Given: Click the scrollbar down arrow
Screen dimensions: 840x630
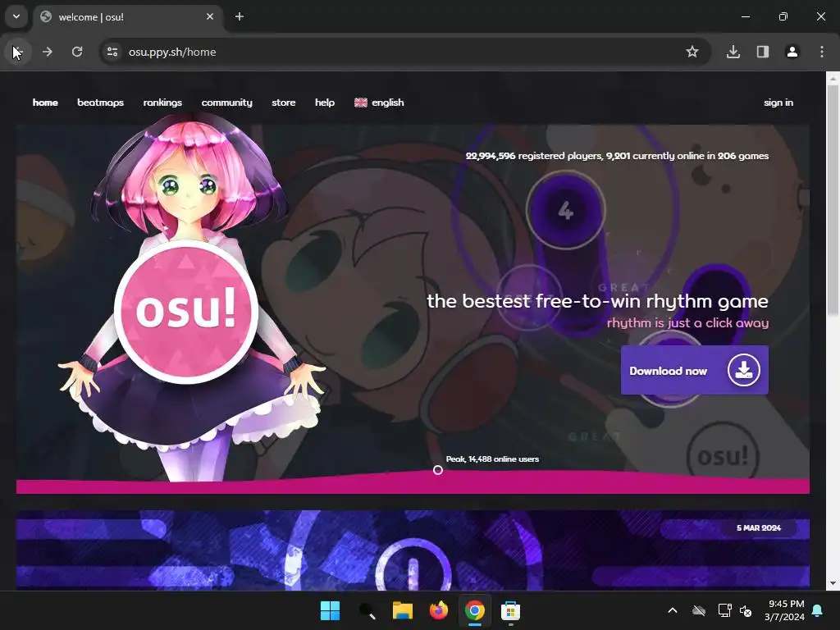Looking at the screenshot, I should [x=833, y=583].
